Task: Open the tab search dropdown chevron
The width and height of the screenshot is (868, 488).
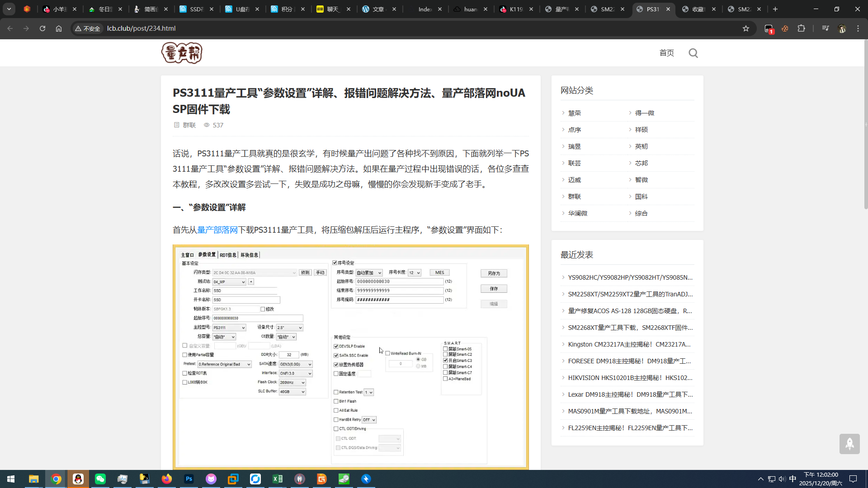Action: click(x=9, y=9)
